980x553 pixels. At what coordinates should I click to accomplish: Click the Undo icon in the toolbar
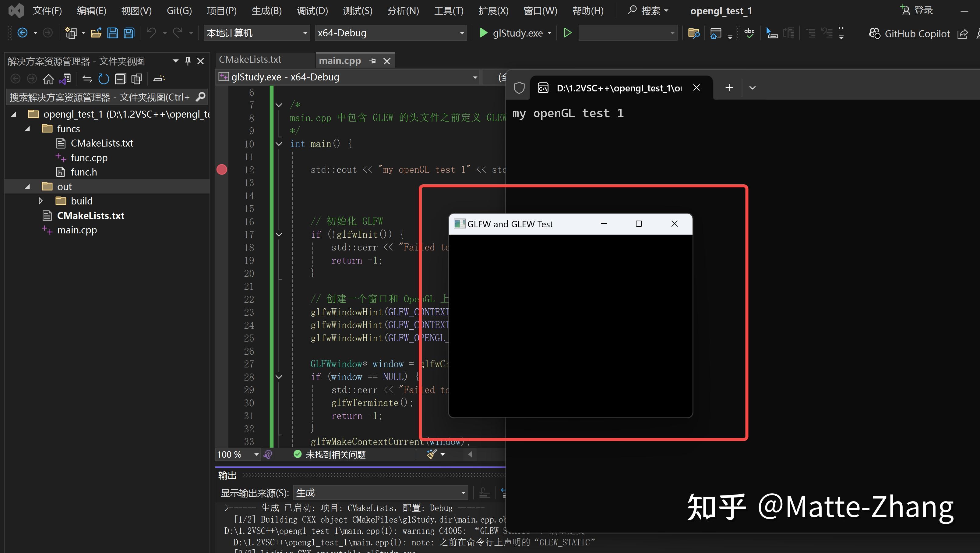point(152,33)
